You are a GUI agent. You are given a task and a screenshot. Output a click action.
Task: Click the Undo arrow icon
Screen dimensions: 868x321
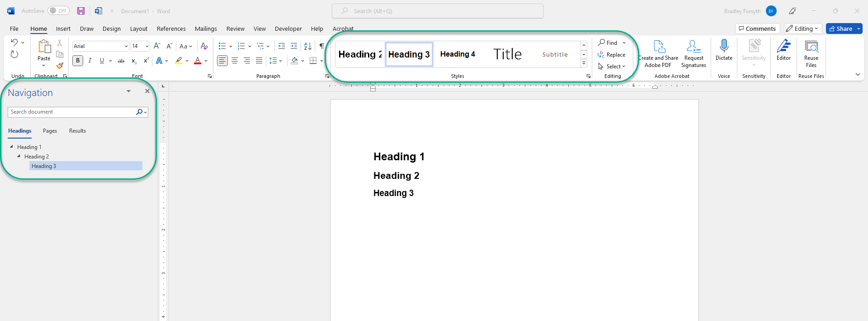coord(14,43)
